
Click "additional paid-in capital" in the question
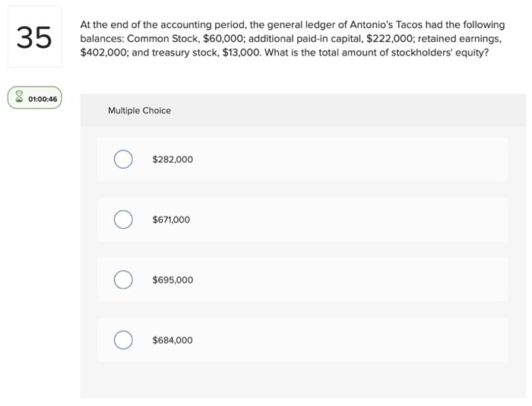tap(299, 39)
